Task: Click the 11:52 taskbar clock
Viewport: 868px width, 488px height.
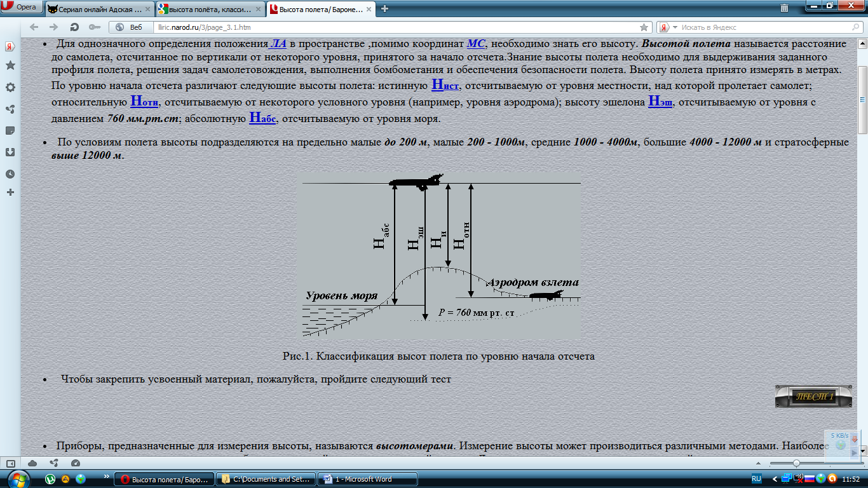Action: (851, 479)
